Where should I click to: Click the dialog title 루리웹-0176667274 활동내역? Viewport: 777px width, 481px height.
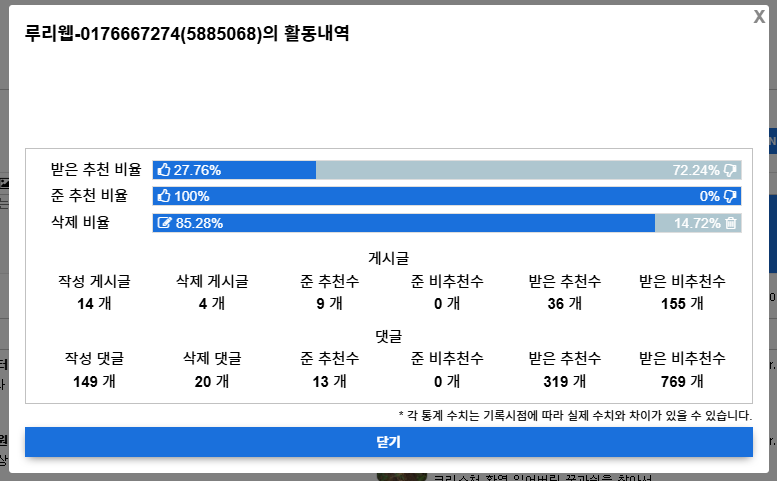(x=187, y=34)
